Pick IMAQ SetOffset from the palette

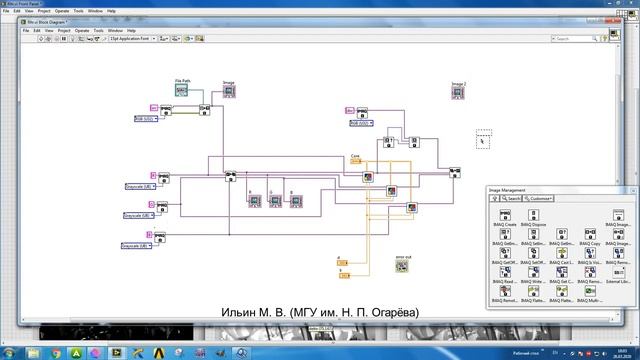533,253
